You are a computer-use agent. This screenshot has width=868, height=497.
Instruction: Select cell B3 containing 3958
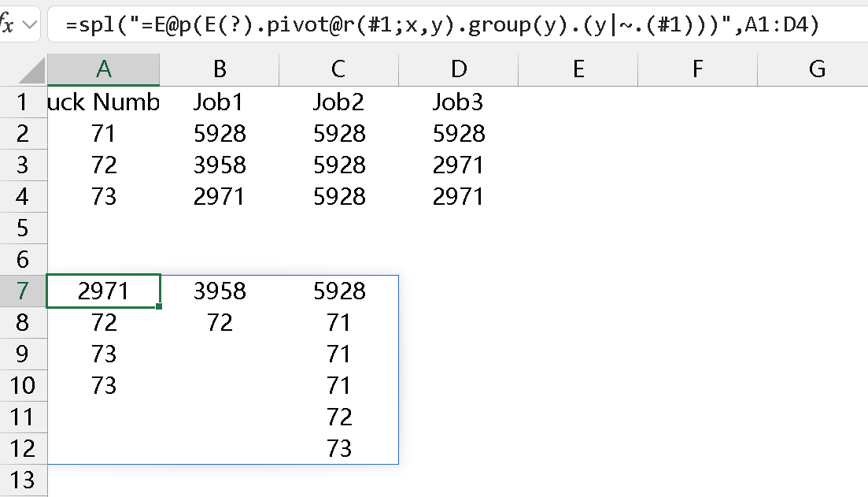(220, 165)
